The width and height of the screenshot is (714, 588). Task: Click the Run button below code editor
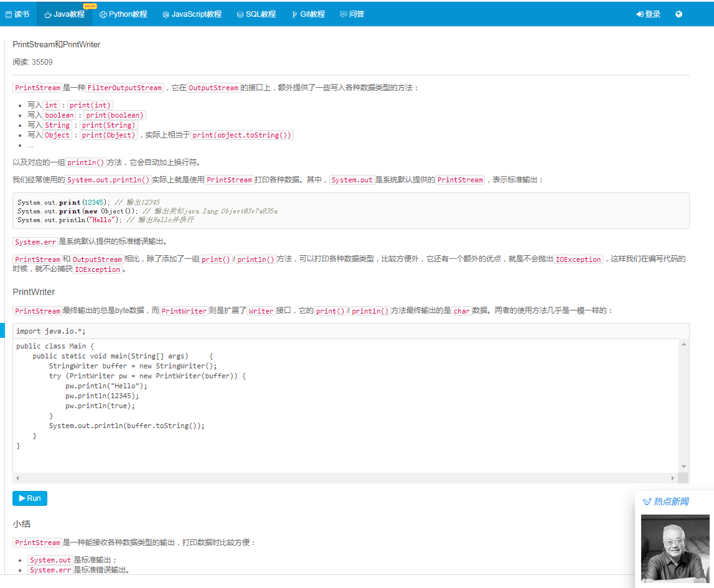tap(30, 498)
